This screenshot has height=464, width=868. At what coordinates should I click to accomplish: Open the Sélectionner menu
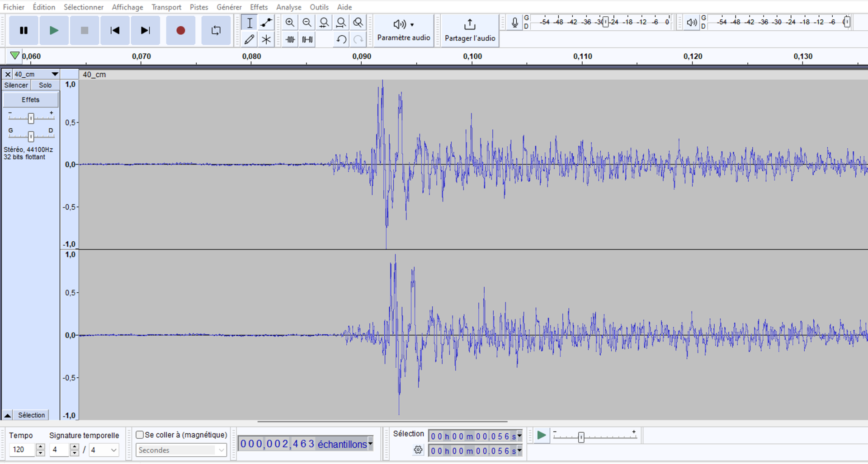[84, 7]
